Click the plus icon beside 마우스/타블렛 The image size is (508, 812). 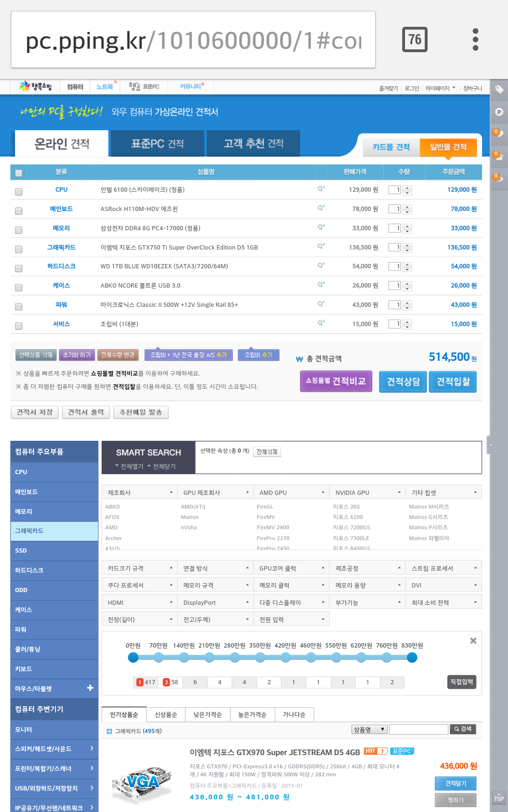coord(90,688)
